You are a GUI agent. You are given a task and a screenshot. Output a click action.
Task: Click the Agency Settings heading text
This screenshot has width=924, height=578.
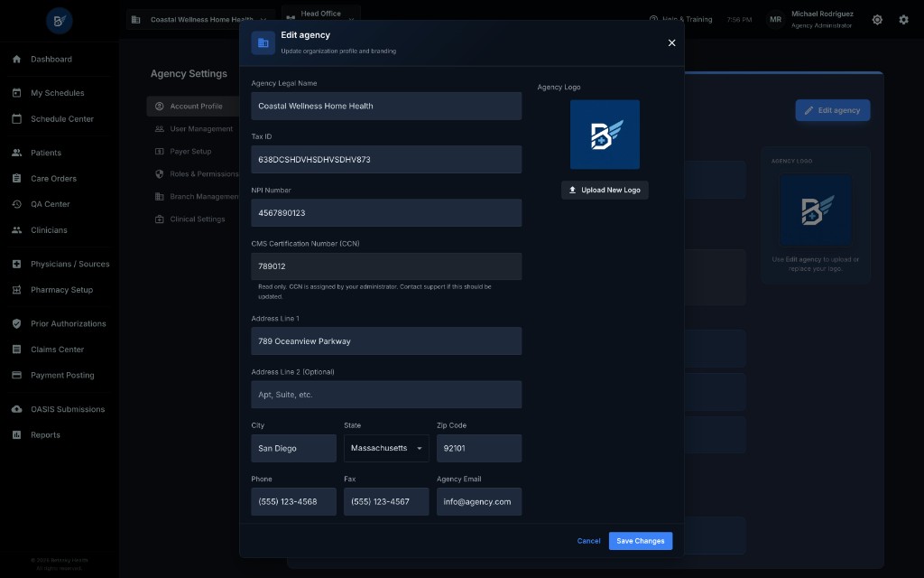point(189,74)
